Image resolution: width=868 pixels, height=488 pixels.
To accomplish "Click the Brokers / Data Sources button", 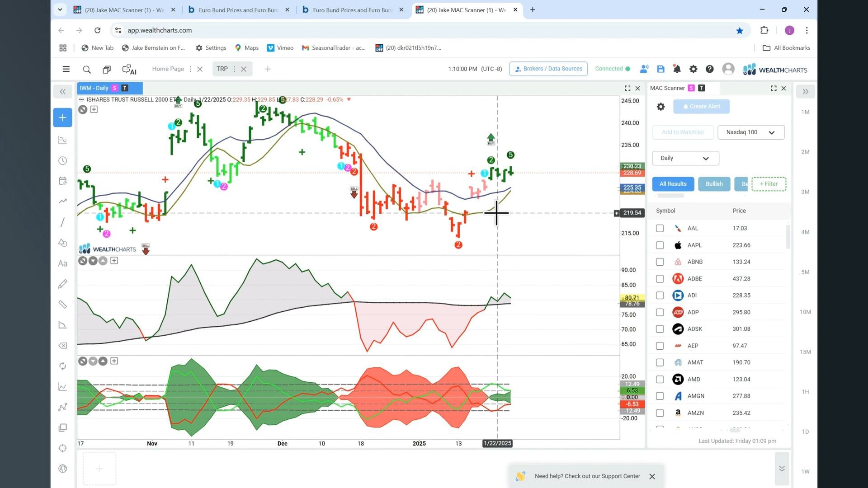I will [548, 69].
